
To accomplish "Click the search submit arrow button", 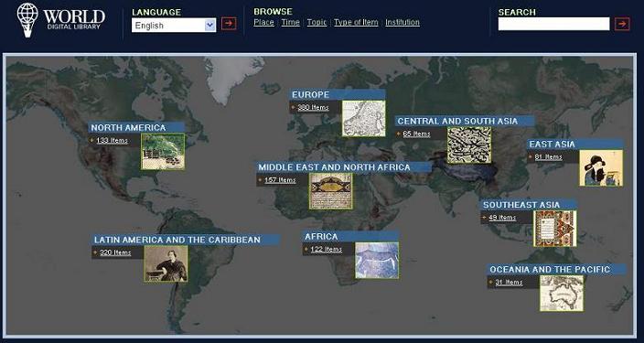I will click(622, 24).
